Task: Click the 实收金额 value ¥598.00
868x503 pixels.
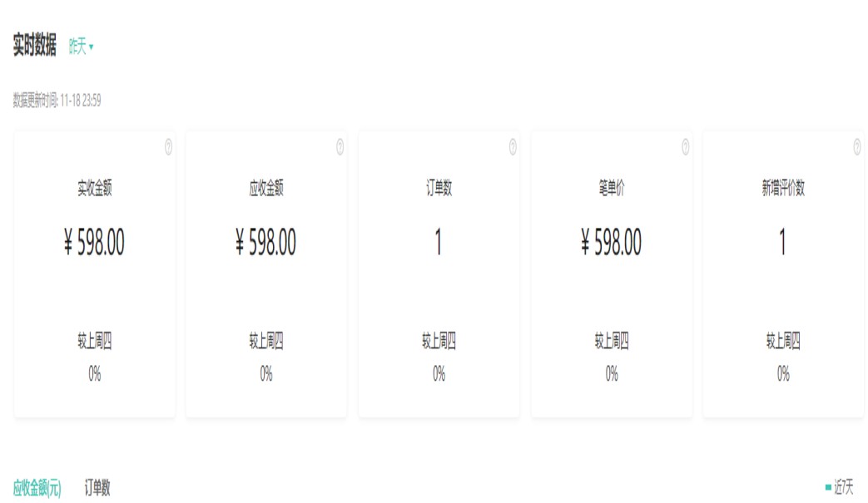Action: pyautogui.click(x=94, y=243)
